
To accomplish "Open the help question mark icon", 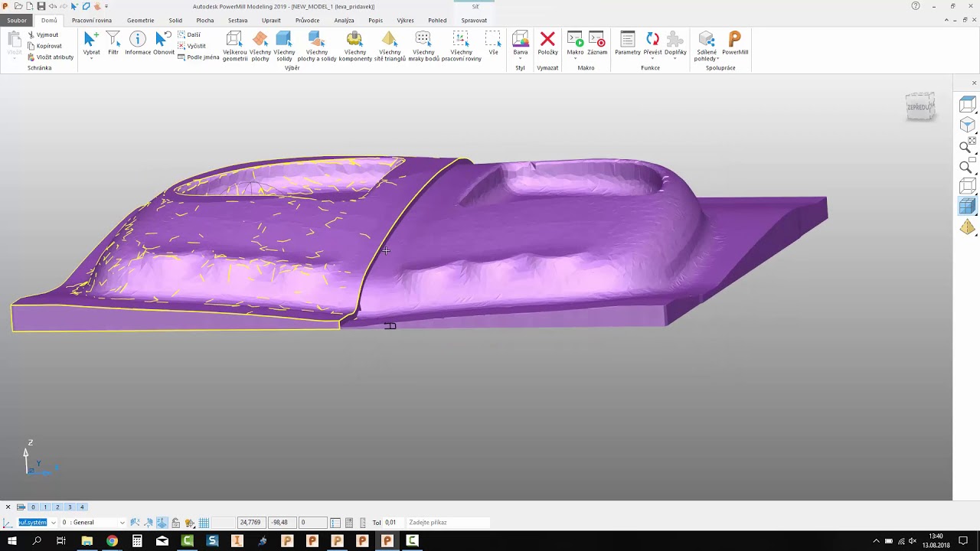I will click(x=916, y=6).
